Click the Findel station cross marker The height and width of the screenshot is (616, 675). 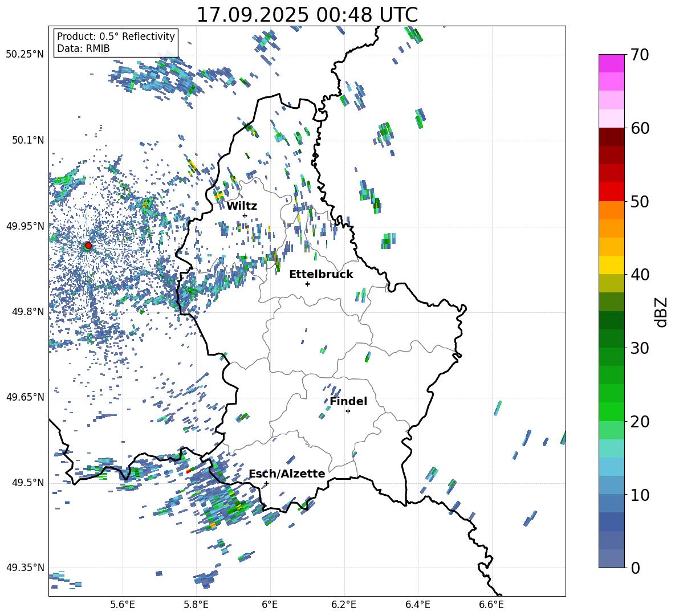pyautogui.click(x=348, y=411)
